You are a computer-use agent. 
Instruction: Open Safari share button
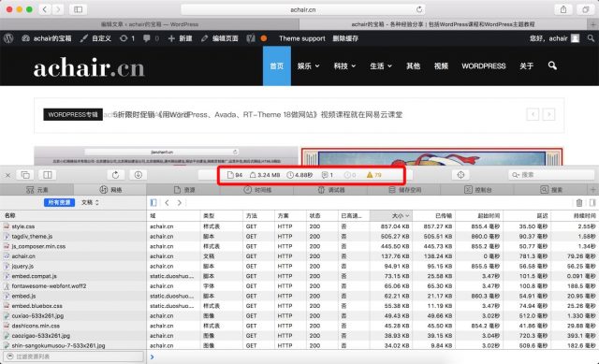click(x=563, y=9)
